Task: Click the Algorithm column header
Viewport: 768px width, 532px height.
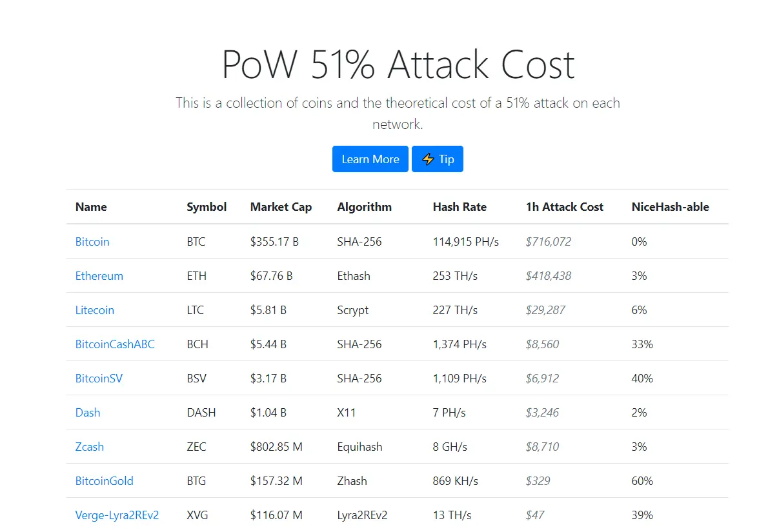Action: pos(365,207)
